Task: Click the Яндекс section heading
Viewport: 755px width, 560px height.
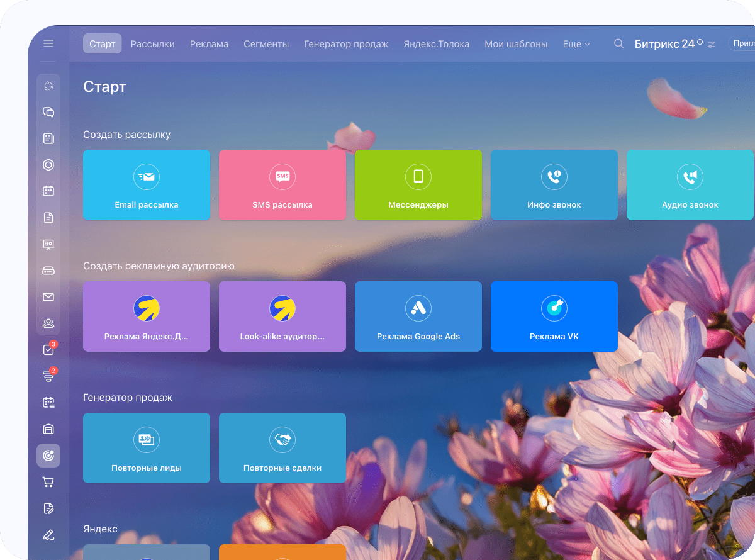Action: point(100,529)
